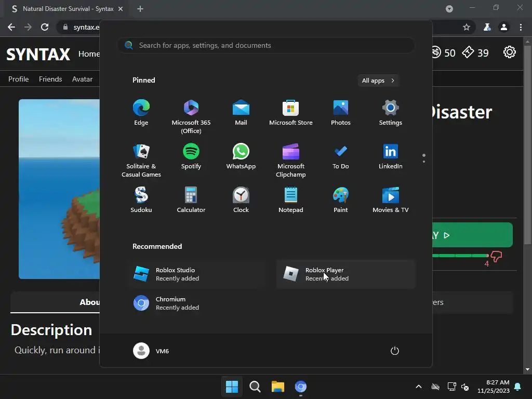Click the 39 tickets balance
Image resolution: width=532 pixels, height=399 pixels.
pos(475,52)
